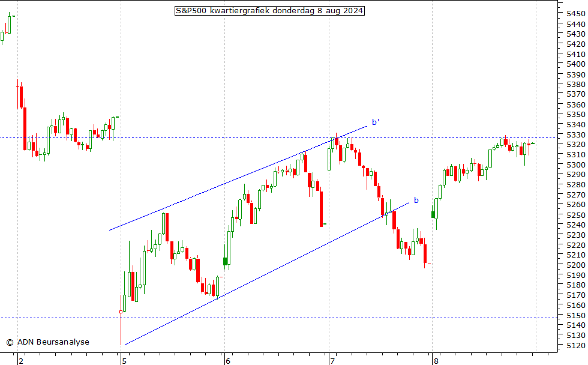Screen dimensions: 588x365
Task: Select the 5270 price axis label
Action: tap(575, 195)
